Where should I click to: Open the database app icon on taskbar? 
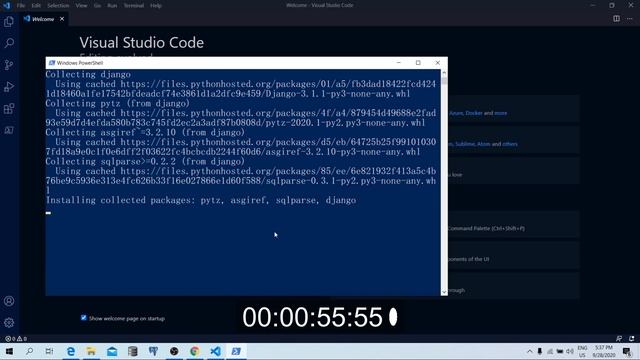tap(133, 351)
